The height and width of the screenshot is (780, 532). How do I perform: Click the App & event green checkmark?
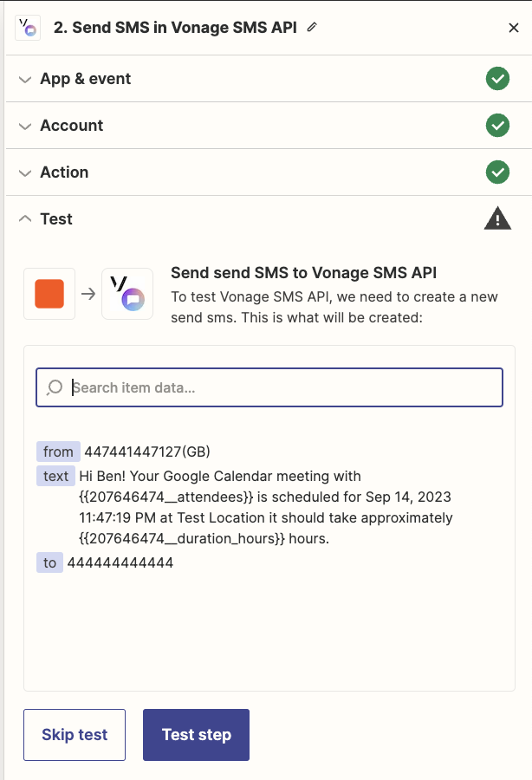pos(497,79)
